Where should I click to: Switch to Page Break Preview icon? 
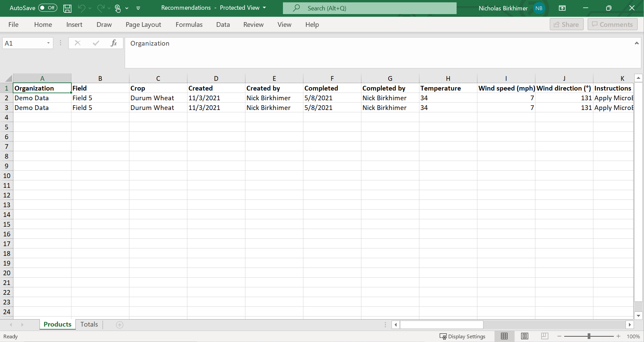[545, 336]
